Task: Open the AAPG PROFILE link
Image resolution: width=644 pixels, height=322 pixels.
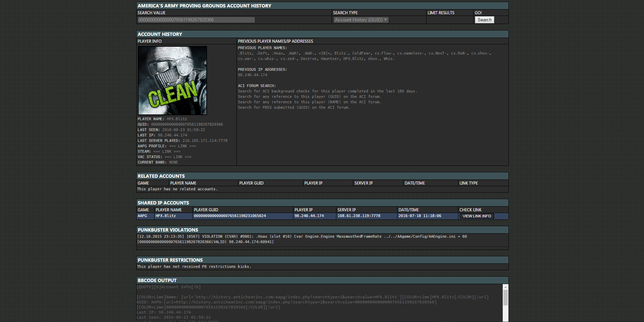Action: pos(183,146)
